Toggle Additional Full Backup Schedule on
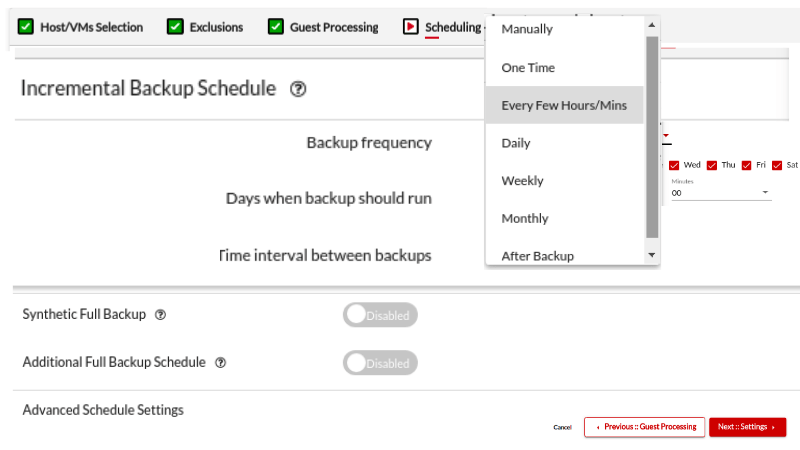Viewport: 800px width, 450px height. (x=380, y=363)
